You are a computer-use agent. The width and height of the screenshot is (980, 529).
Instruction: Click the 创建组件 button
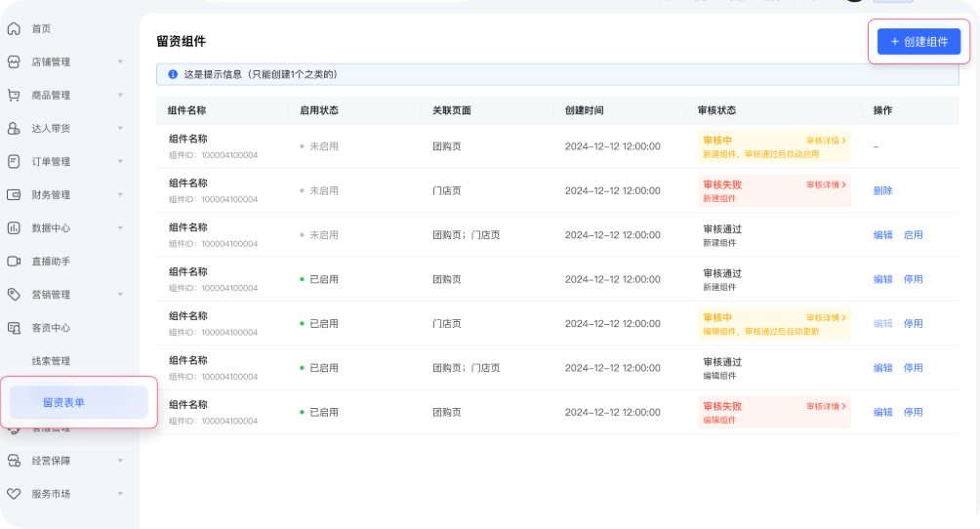(x=919, y=41)
